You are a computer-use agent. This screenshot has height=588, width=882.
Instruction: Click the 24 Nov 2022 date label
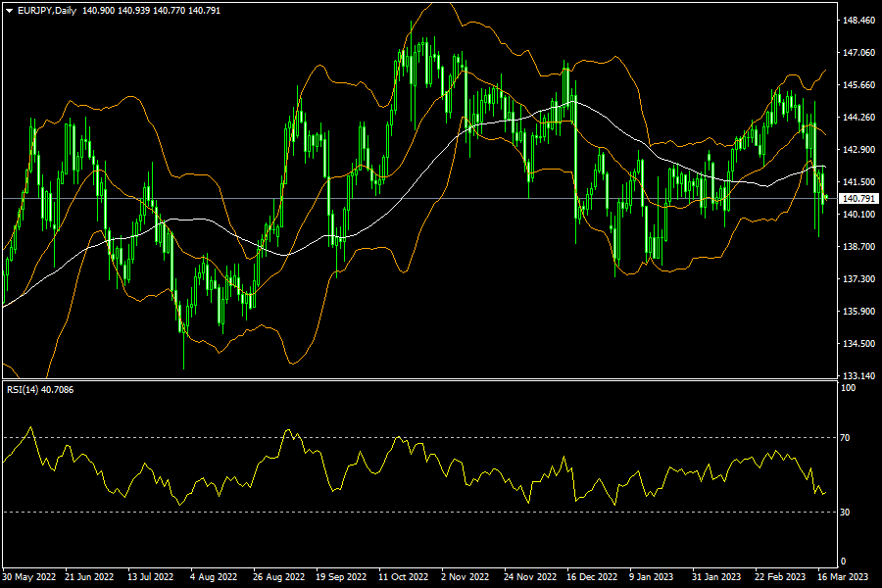pyautogui.click(x=530, y=577)
